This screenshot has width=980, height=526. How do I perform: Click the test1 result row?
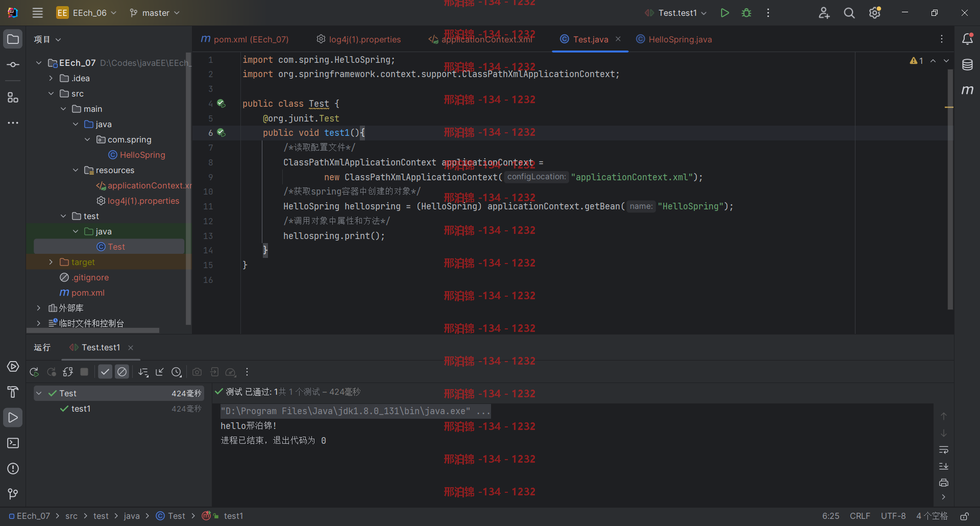click(x=118, y=409)
